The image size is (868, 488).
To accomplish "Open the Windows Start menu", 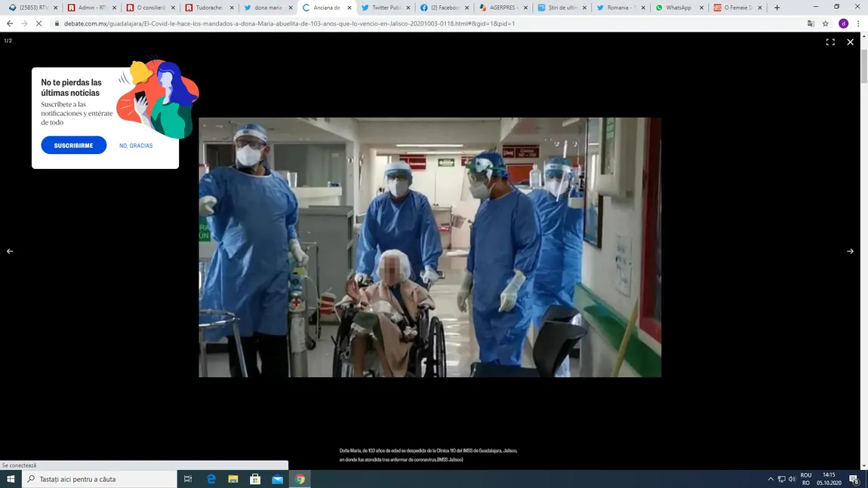I will click(x=11, y=479).
